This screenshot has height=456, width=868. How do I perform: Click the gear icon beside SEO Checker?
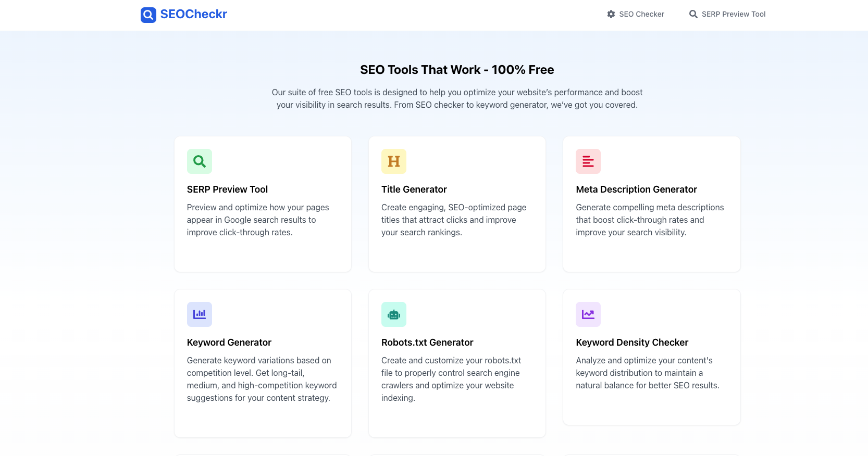coord(611,14)
